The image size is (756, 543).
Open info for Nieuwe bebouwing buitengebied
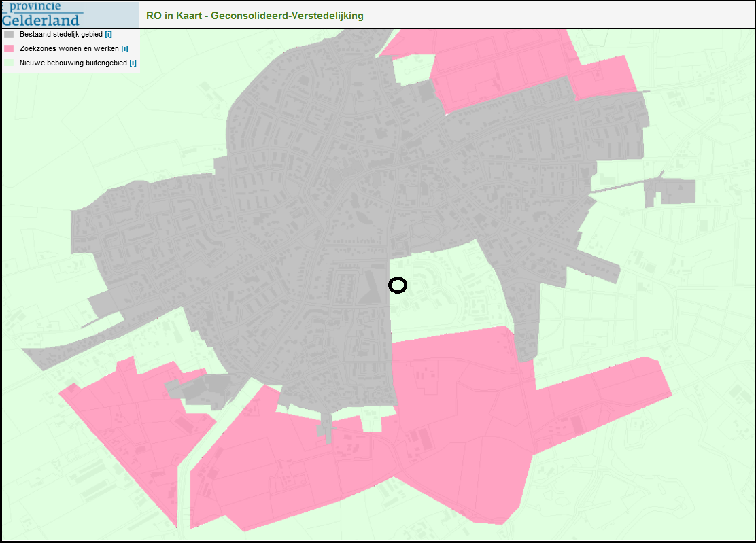coord(133,63)
